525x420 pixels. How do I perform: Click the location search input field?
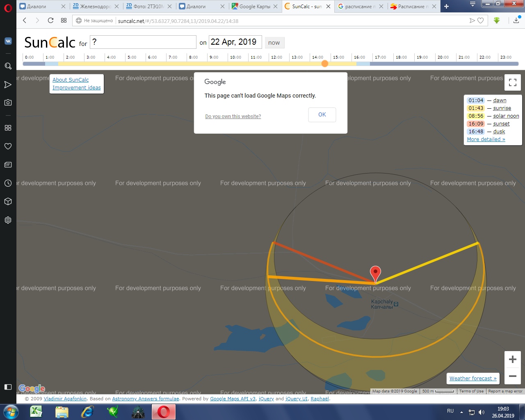(x=143, y=42)
